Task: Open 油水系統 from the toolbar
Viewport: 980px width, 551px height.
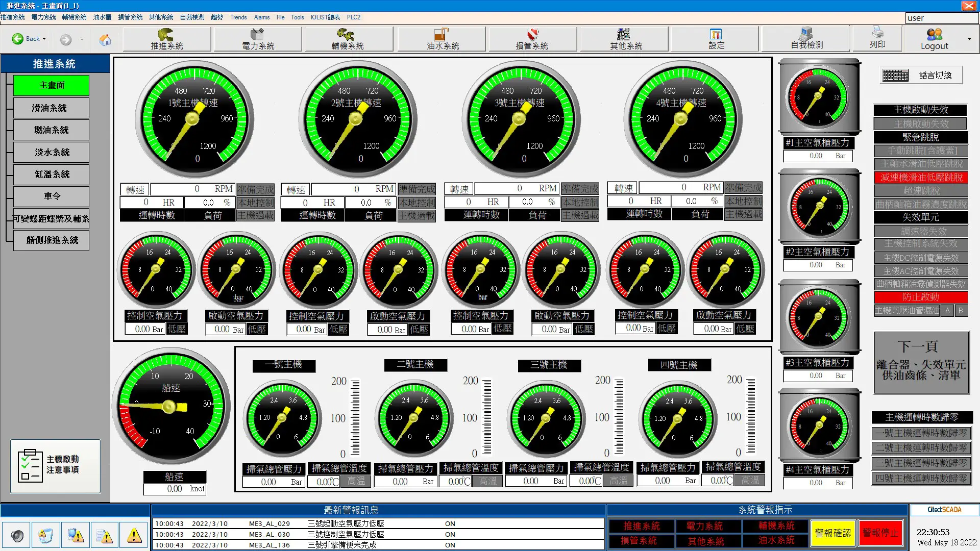Action: [x=443, y=39]
